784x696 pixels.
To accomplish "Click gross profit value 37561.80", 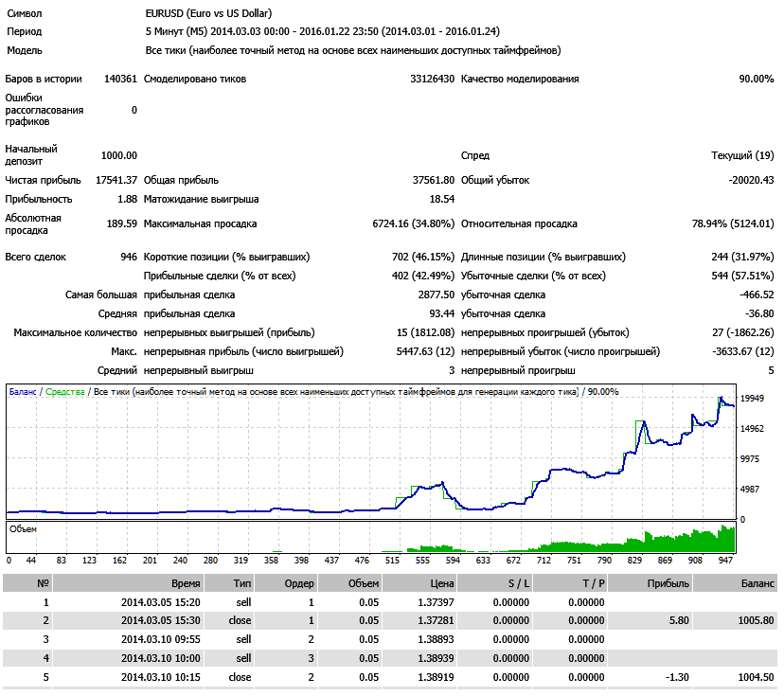I will 433,180.
